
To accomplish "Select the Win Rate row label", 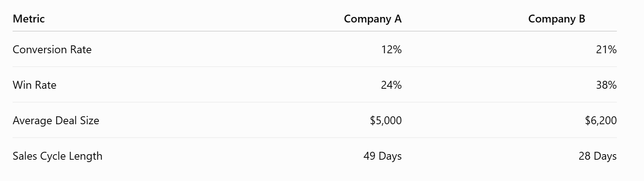I will 35,85.
